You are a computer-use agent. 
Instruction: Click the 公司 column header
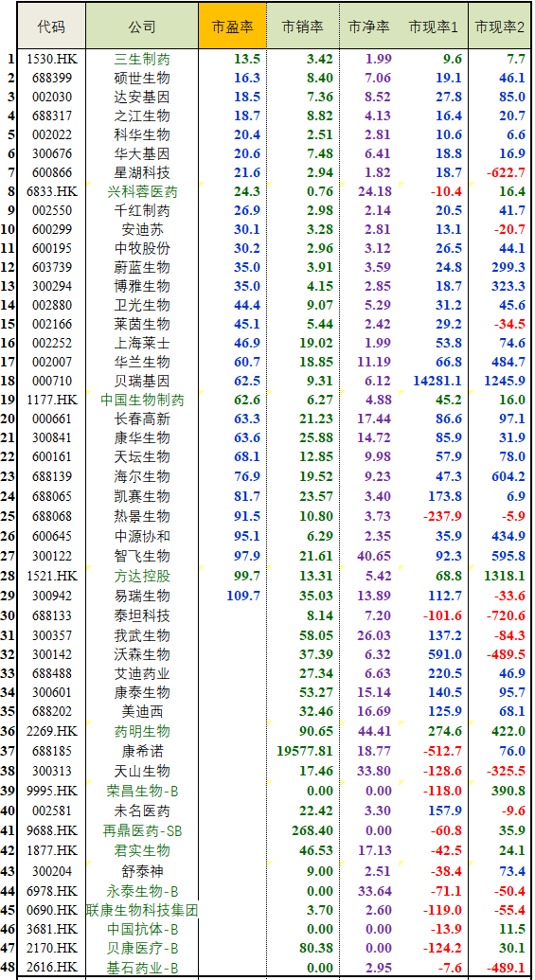pos(142,27)
